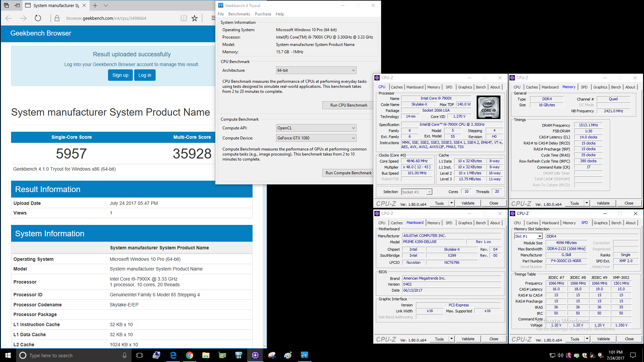This screenshot has height=362, width=644.
Task: Open Geekbench Help menu
Action: 280,14
